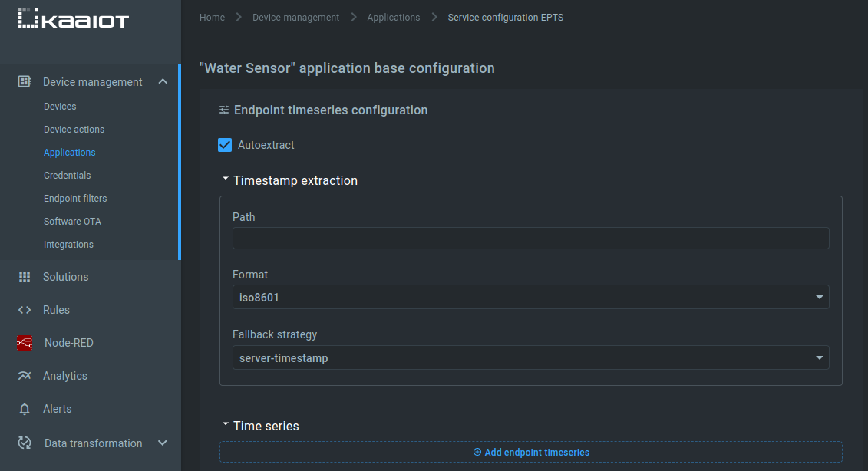
Task: Select Applications in the sidebar
Action: point(70,152)
